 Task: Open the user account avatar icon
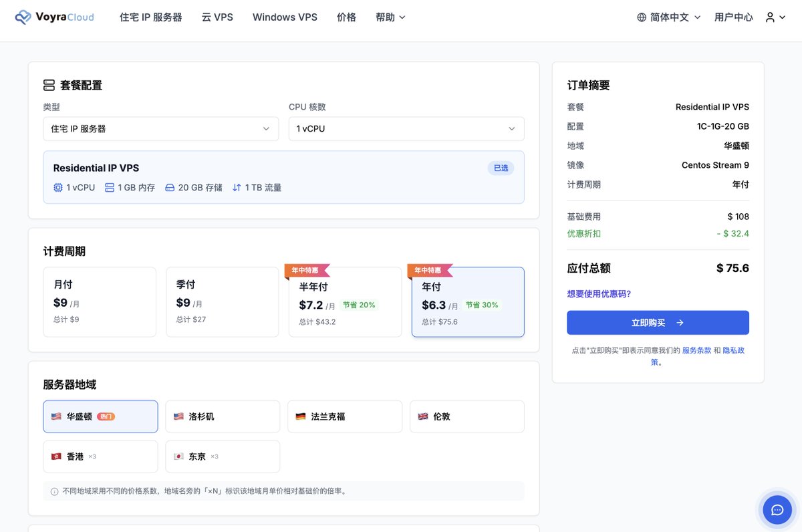tap(771, 17)
